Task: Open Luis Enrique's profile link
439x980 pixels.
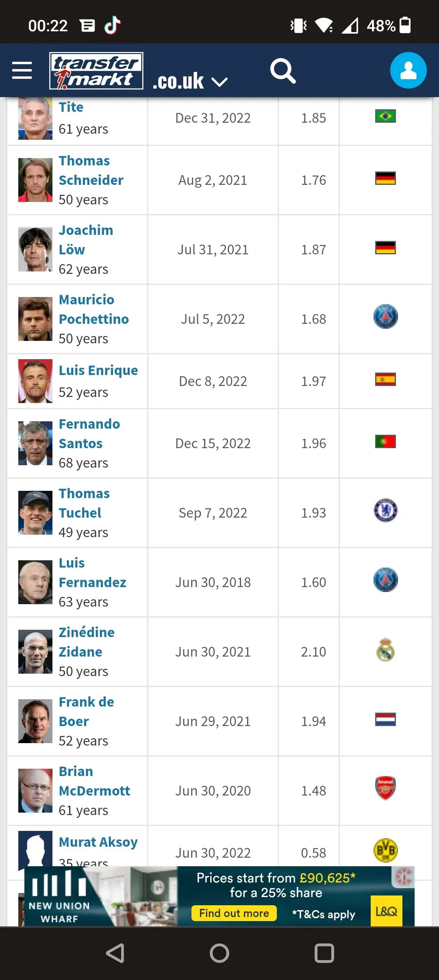Action: coord(98,371)
